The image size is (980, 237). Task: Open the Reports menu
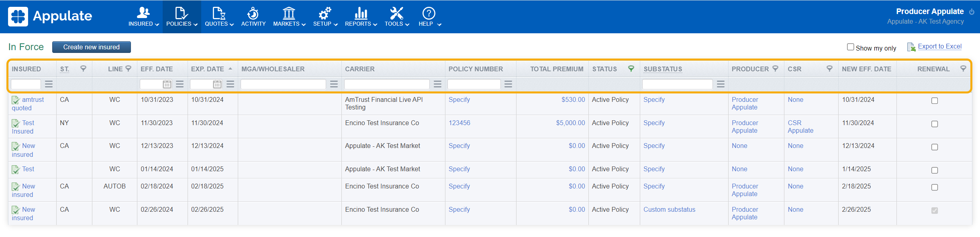(x=361, y=17)
